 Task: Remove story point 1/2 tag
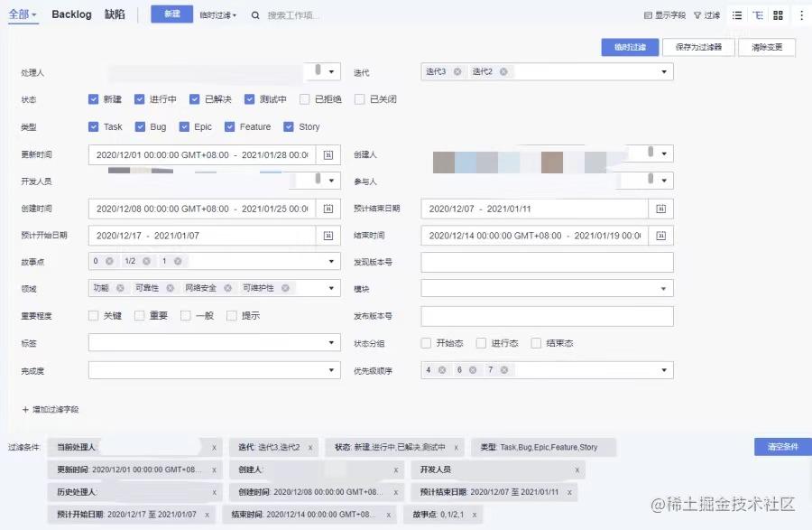click(146, 261)
